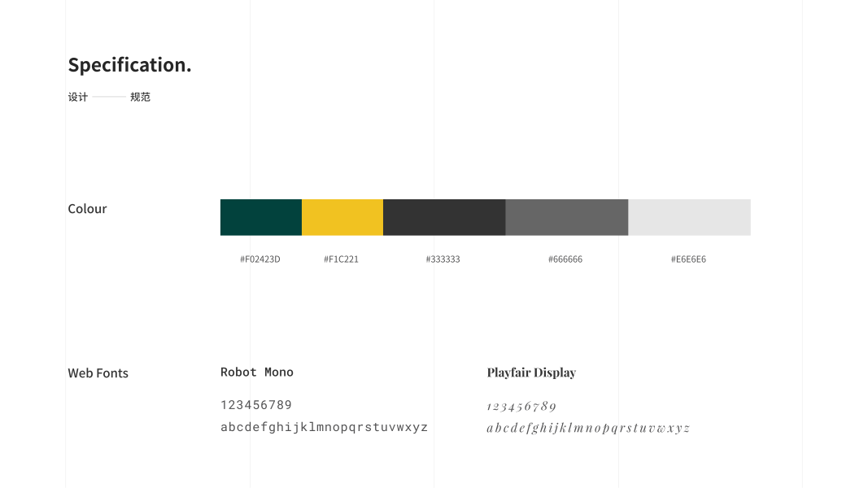
Task: Select the Robot Mono alphabet sample line
Action: tap(324, 427)
